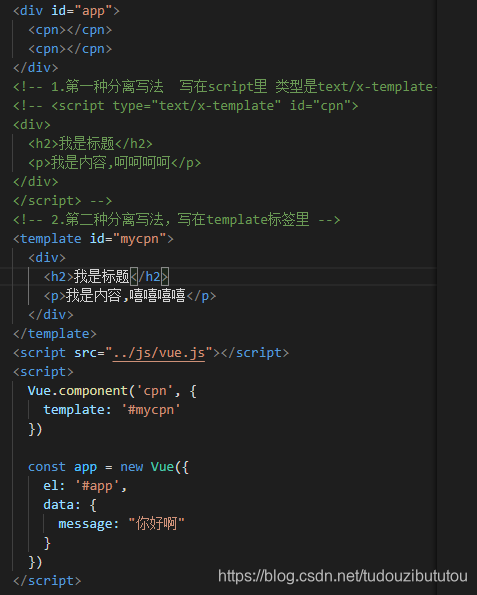Click the "mycpn" id value in the template tag
Screen dimensions: 477x595
click(x=139, y=239)
